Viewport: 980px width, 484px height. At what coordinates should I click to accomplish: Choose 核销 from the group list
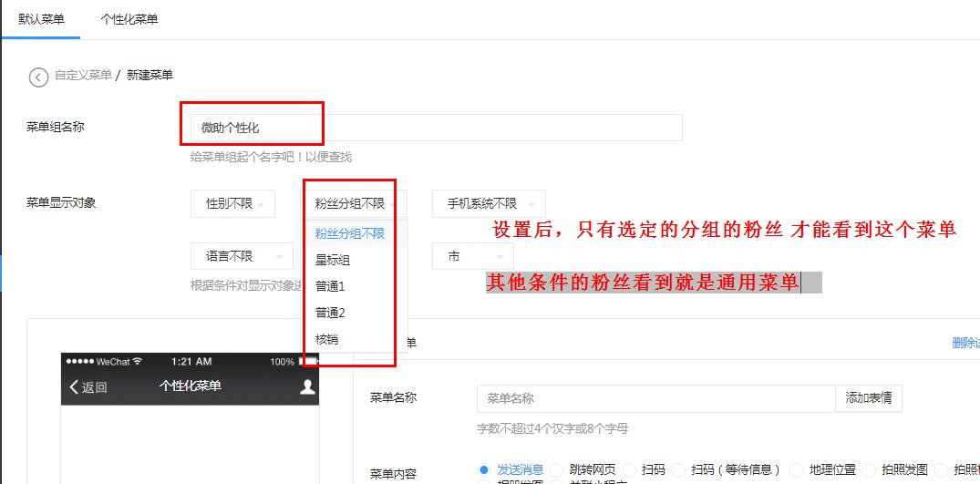point(355,339)
